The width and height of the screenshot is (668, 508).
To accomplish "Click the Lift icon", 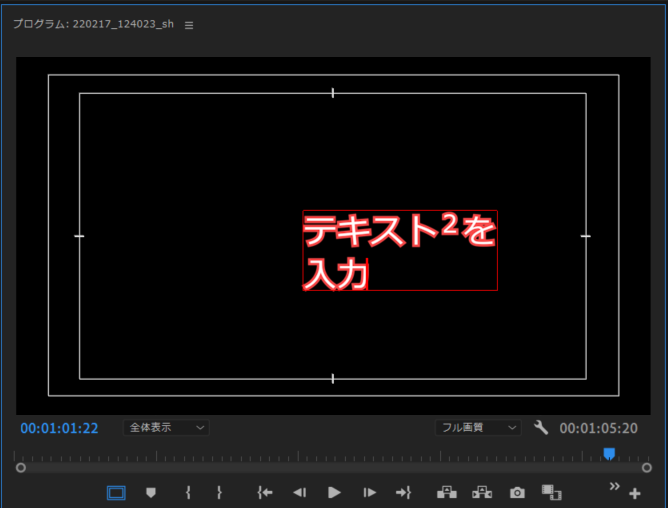I will (447, 492).
